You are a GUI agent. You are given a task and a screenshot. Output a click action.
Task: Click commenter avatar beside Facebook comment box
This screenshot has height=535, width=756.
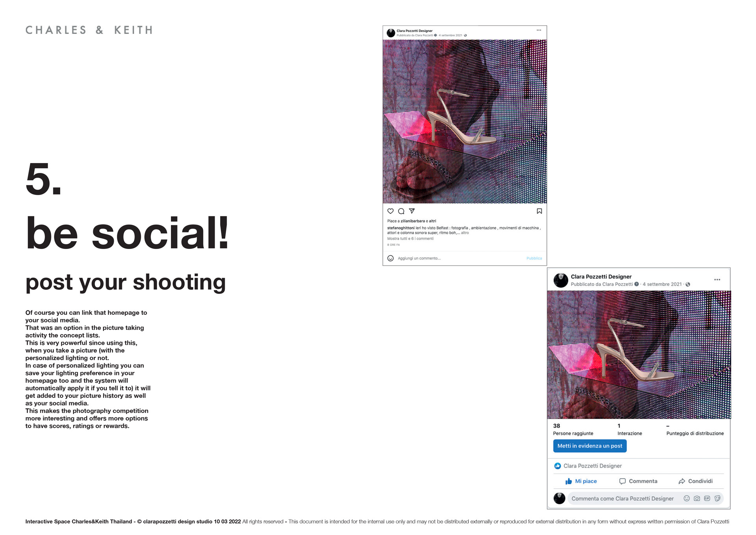click(x=559, y=498)
